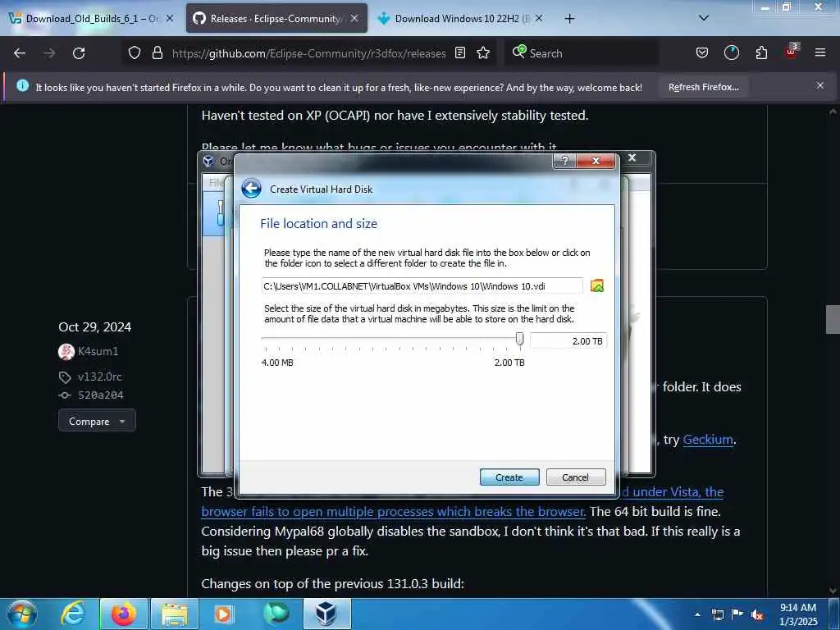Screen dimensions: 840x630
Task: Open the Geckium link
Action: [x=708, y=440]
